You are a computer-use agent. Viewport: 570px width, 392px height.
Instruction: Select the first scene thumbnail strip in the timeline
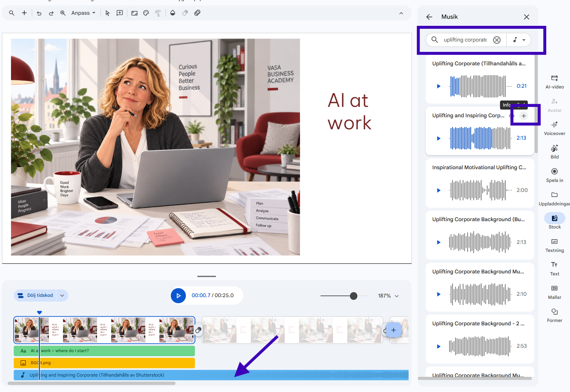point(104,330)
